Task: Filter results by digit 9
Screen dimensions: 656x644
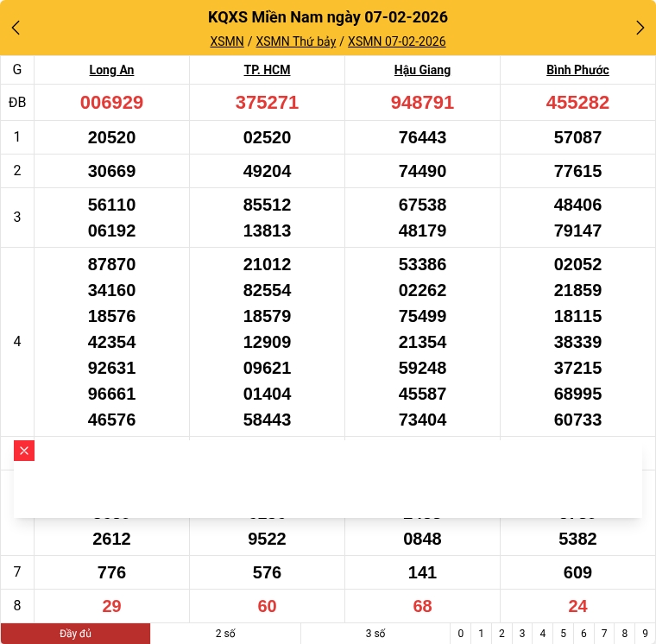Action: (x=645, y=634)
